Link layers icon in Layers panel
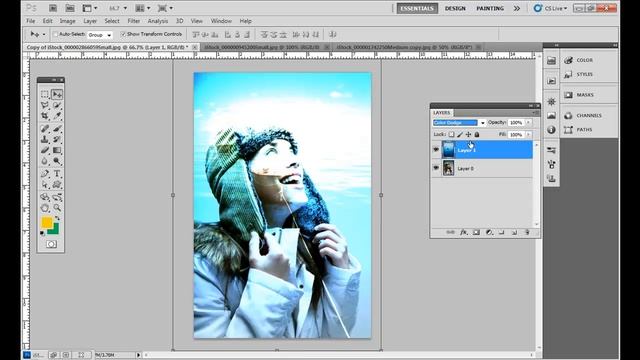640x360 pixels. (450, 232)
